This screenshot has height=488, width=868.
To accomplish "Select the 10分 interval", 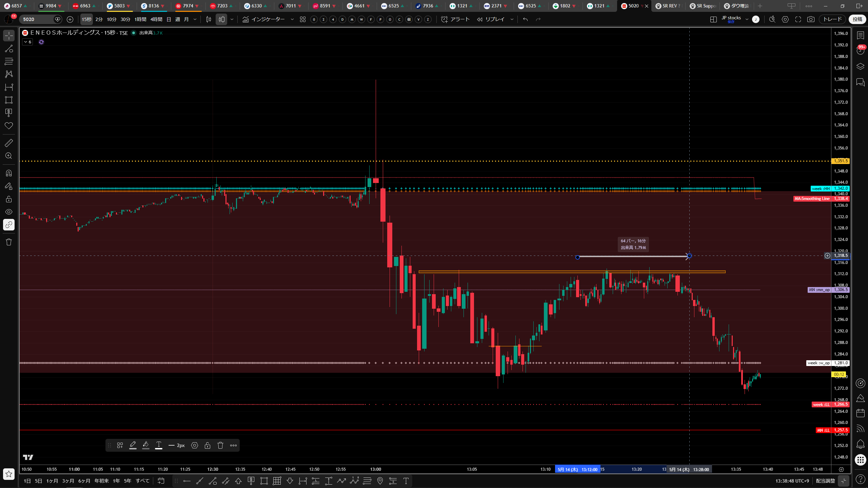I will [112, 19].
